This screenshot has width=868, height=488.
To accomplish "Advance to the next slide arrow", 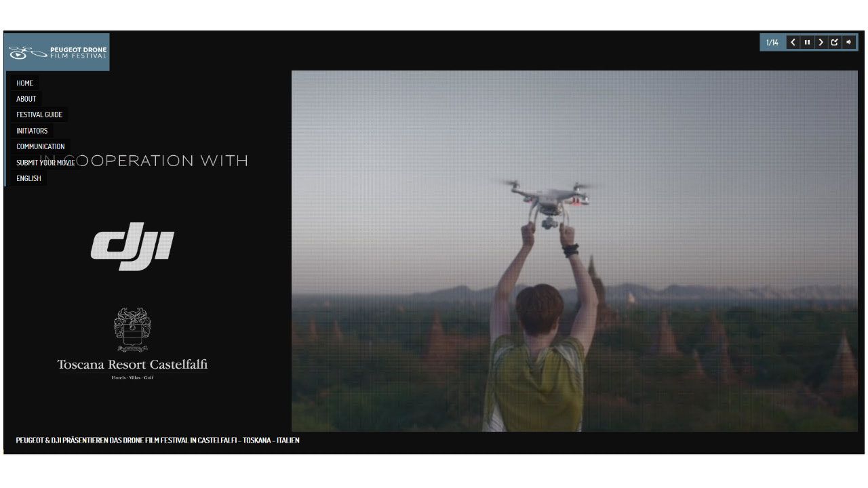I will click(x=821, y=42).
